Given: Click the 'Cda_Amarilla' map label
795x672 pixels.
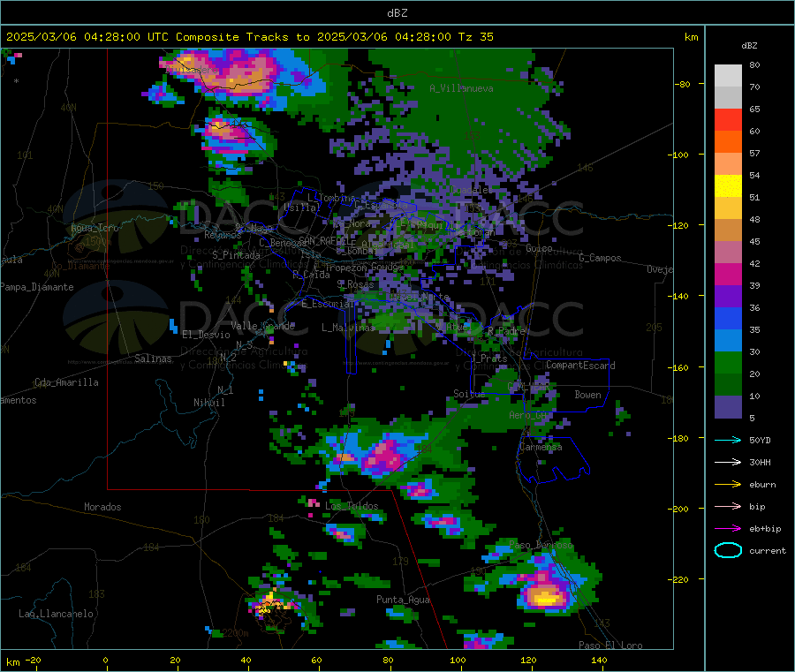Looking at the screenshot, I should pos(66,382).
